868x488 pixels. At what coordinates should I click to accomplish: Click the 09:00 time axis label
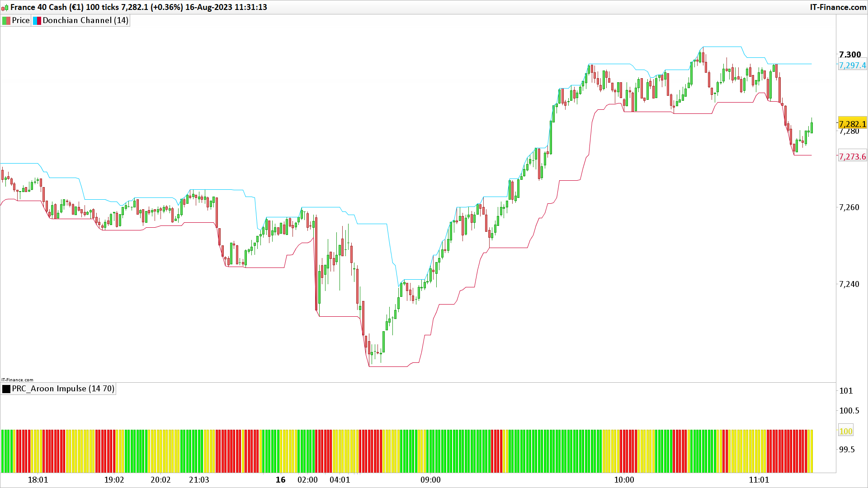pyautogui.click(x=430, y=480)
